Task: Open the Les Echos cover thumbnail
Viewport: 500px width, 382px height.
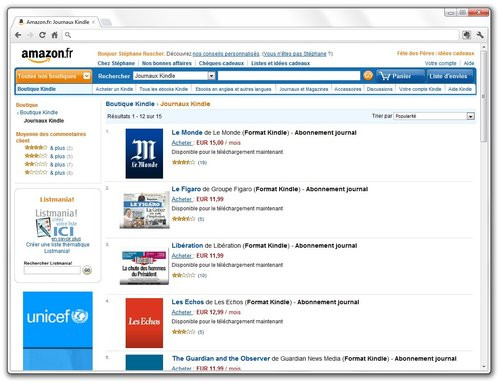Action: coord(144,323)
